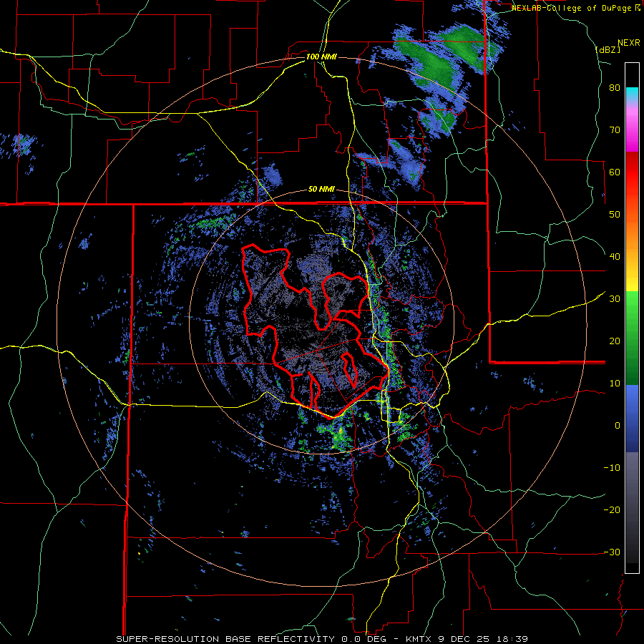Image resolution: width=644 pixels, height=644 pixels.
Task: Click the NEXLAB-College of DuPage watermark text
Action: tap(572, 8)
